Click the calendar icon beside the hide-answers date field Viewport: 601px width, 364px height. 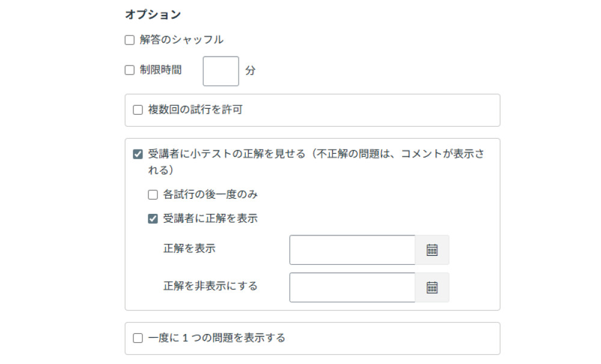pos(433,287)
